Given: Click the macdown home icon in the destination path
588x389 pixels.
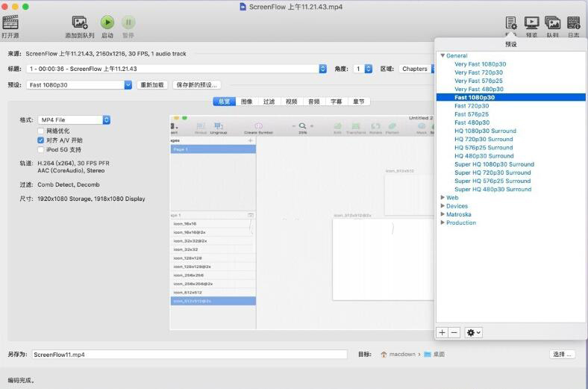Looking at the screenshot, I should tap(384, 355).
